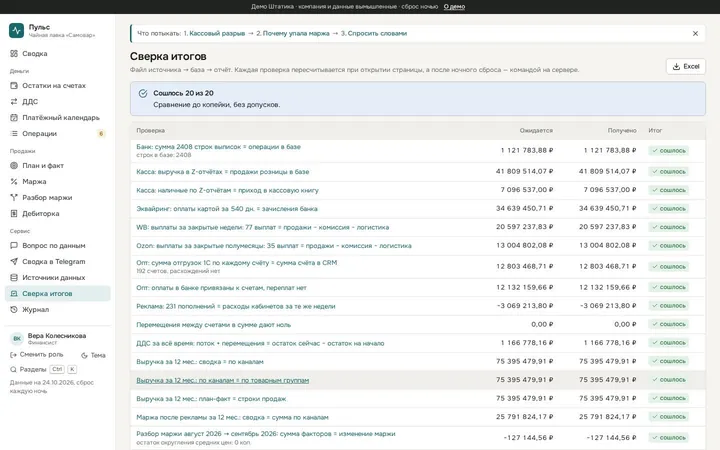Click the ДДС arrows icon
720x450 pixels.
click(14, 101)
